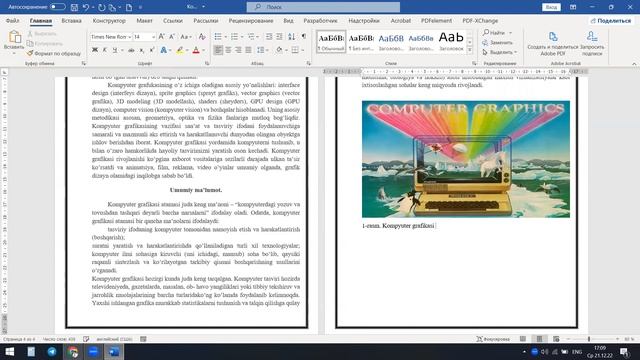Justify text alignment icon
This screenshot has height=360, width=640.
click(x=248, y=50)
